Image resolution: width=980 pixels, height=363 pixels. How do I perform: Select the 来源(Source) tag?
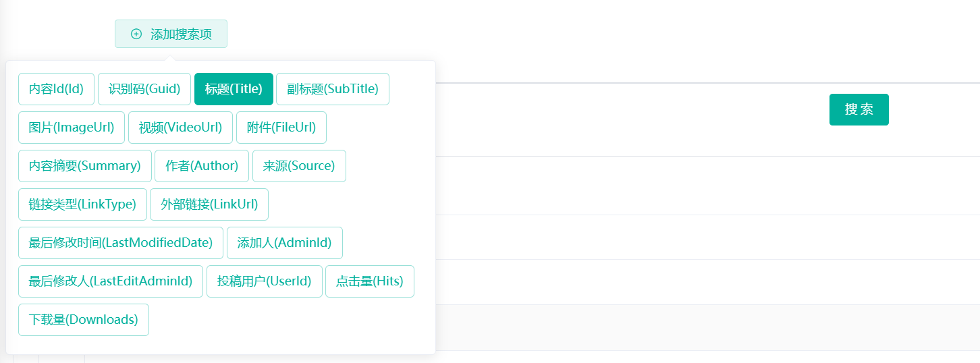coord(299,166)
